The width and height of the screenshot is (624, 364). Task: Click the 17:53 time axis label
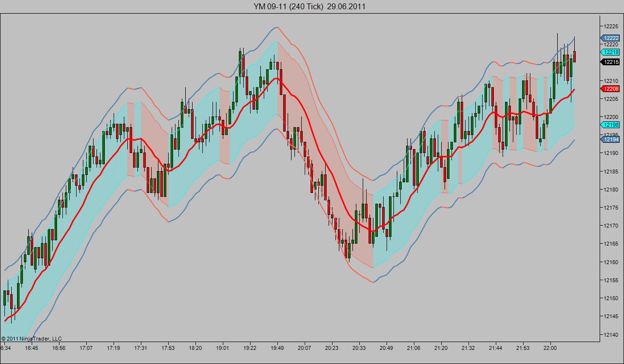click(168, 348)
